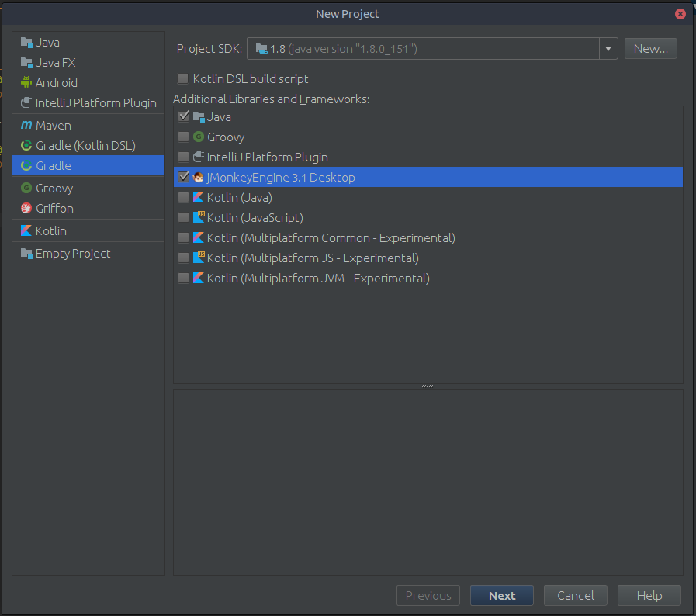Viewport: 696px width, 616px height.
Task: Select the Maven 'm' icon
Action: point(26,125)
